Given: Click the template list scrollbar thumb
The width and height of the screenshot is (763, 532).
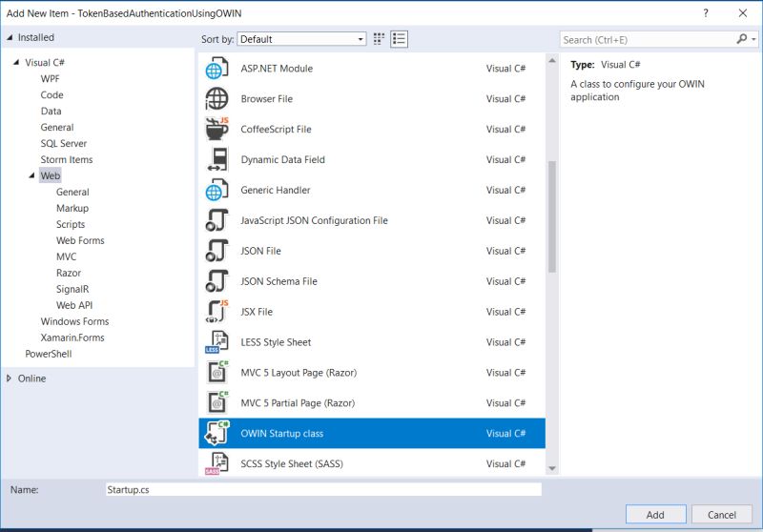Looking at the screenshot, I should 552,216.
